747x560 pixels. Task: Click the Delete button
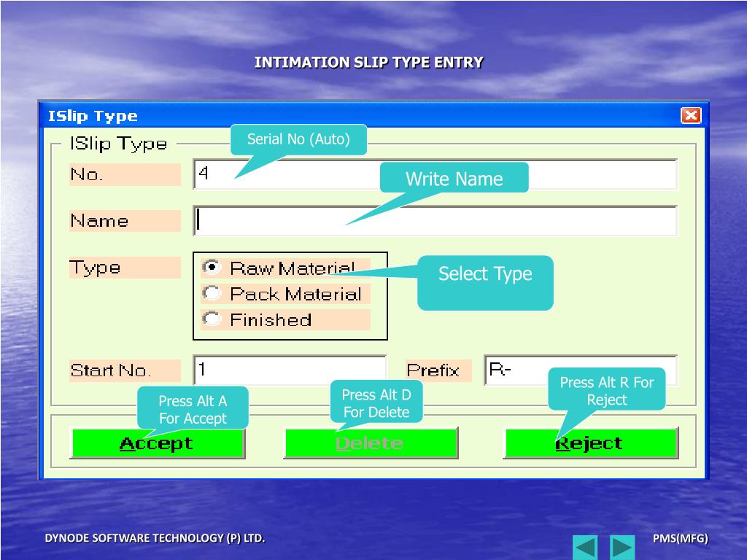pos(371,443)
